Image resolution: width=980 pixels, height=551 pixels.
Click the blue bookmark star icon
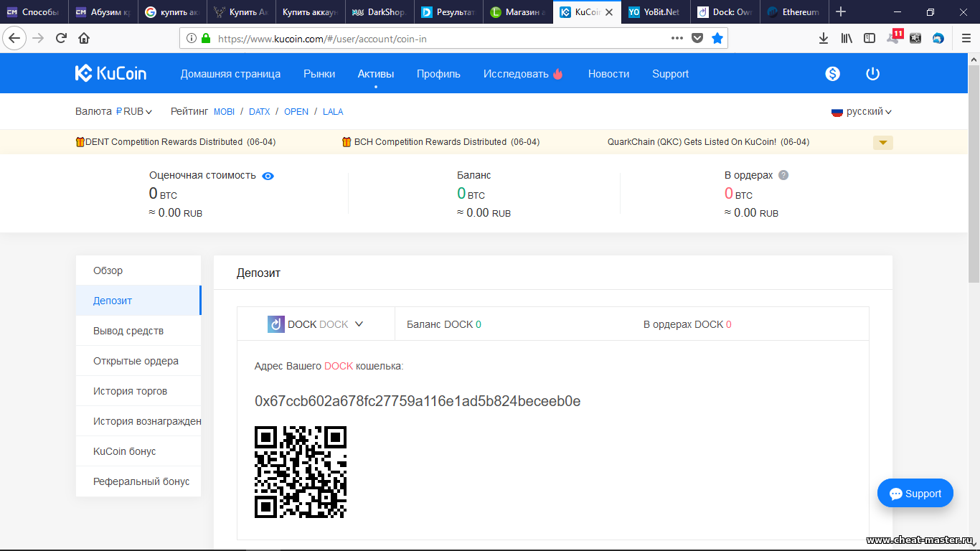coord(717,38)
